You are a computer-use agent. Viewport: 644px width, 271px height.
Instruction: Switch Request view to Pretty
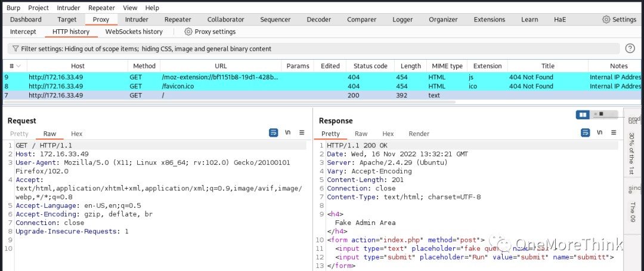coord(19,134)
